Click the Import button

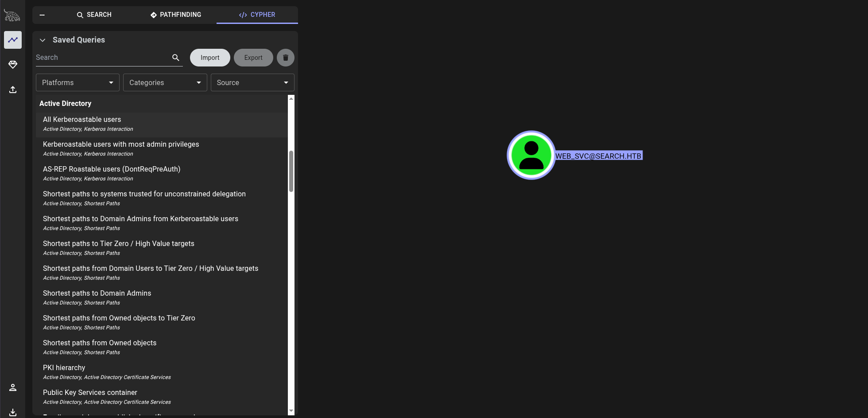point(210,58)
